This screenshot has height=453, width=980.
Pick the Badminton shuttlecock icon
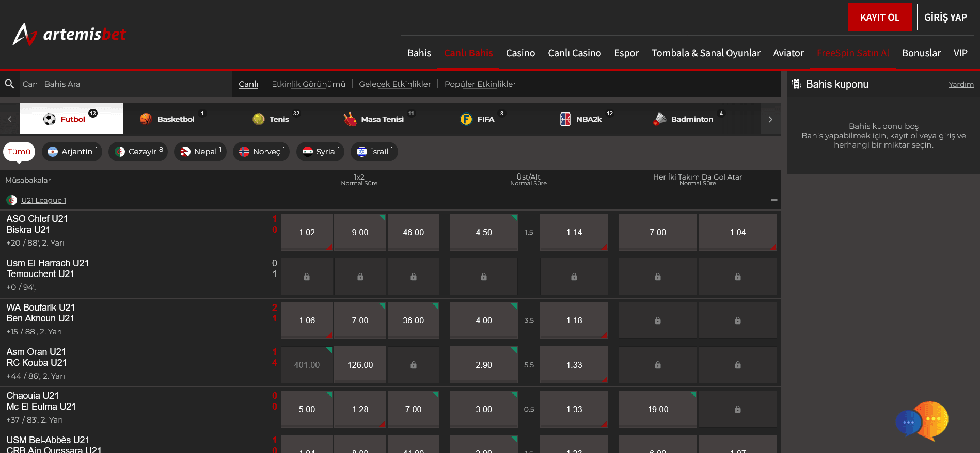tap(660, 119)
